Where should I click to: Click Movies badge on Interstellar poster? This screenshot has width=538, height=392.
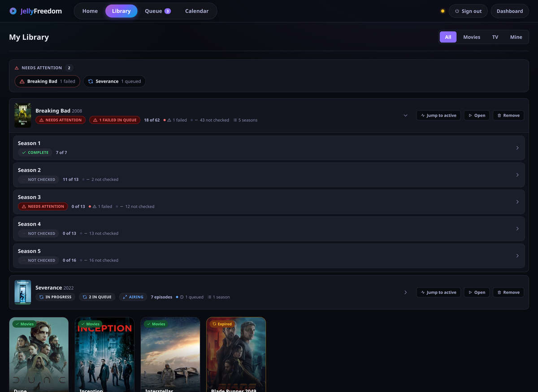[156, 324]
